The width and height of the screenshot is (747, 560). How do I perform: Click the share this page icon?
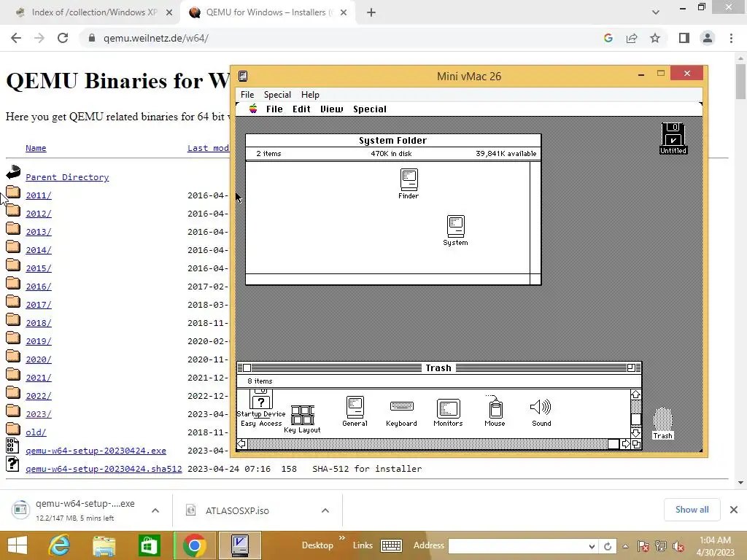(x=632, y=38)
